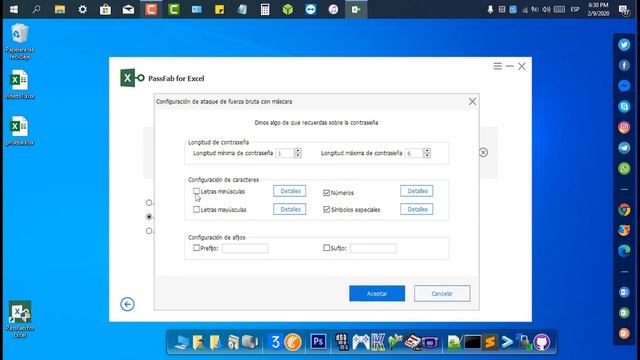Open the game controller icon in dock
Image resolution: width=640 pixels, height=360 pixels.
point(361,342)
